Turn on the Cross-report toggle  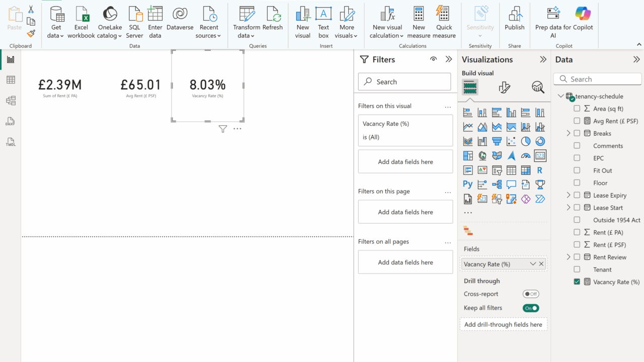point(531,294)
